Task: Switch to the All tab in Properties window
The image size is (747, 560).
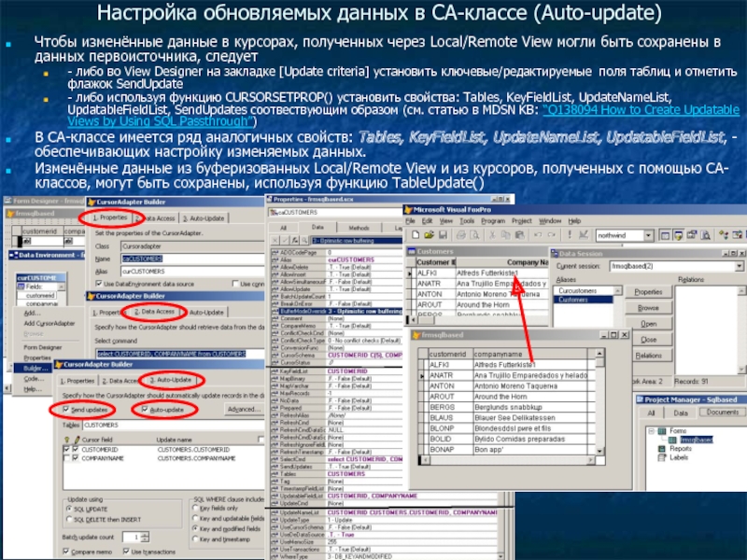Action: click(x=283, y=228)
